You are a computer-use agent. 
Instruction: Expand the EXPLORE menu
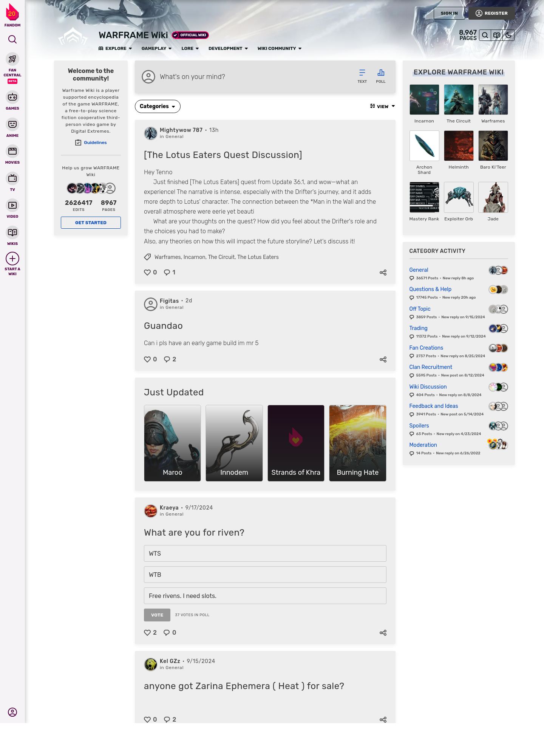point(115,48)
